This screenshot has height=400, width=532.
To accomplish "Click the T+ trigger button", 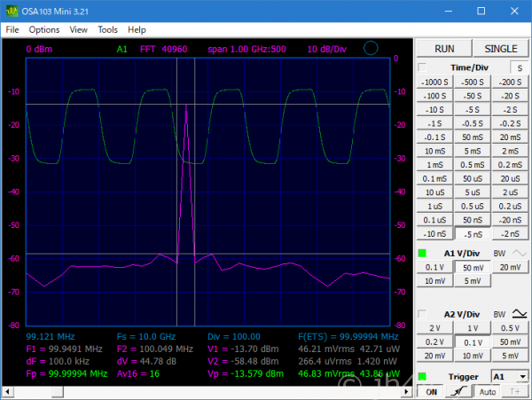I will (x=514, y=392).
